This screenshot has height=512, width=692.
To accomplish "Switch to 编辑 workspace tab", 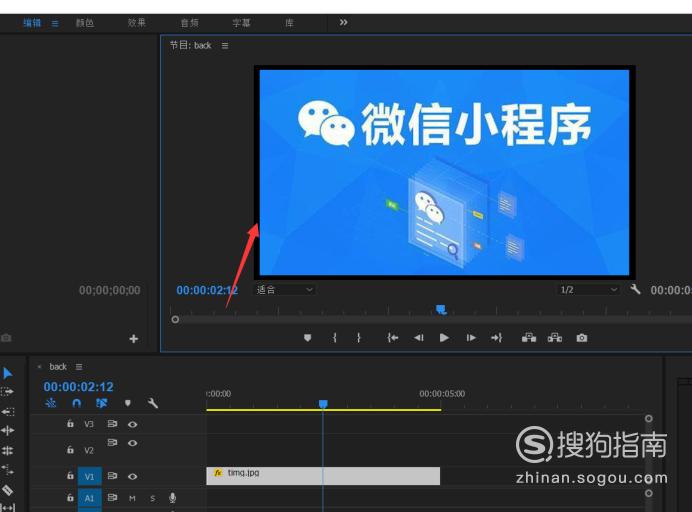I will pyautogui.click(x=32, y=23).
